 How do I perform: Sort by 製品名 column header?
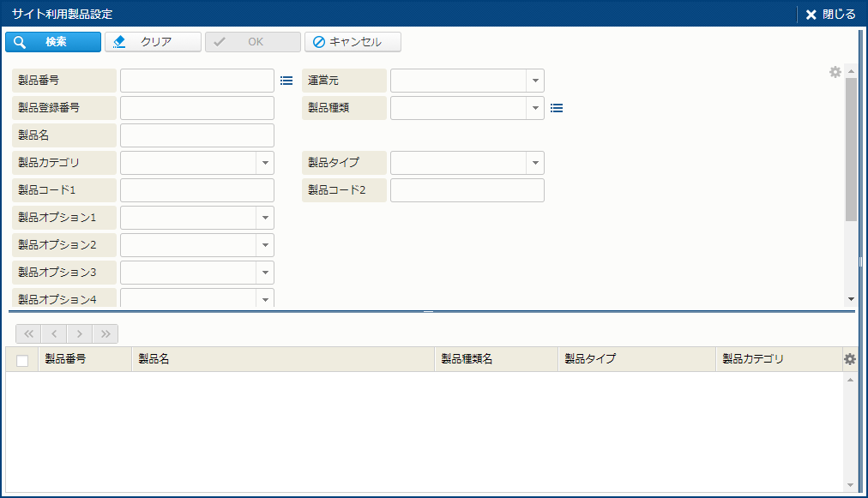click(283, 359)
